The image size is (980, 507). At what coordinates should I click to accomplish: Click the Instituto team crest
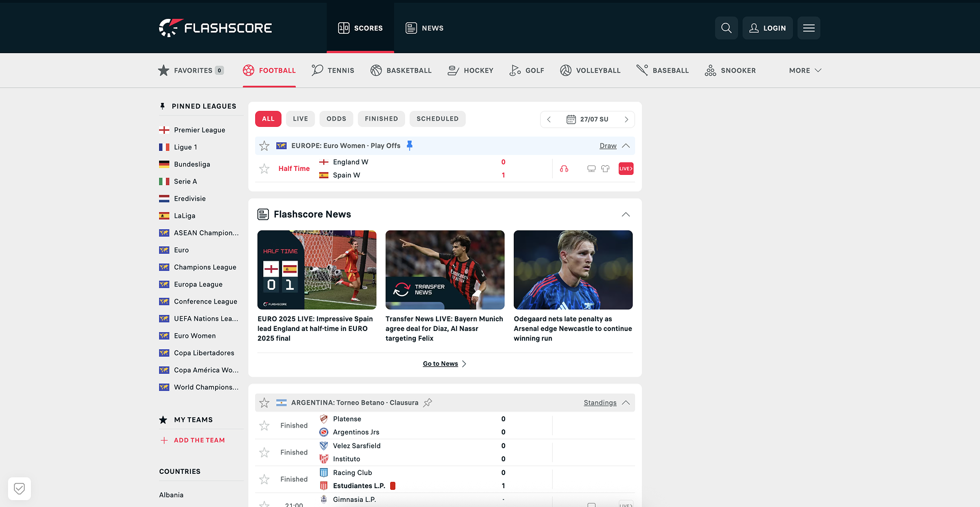[324, 459]
